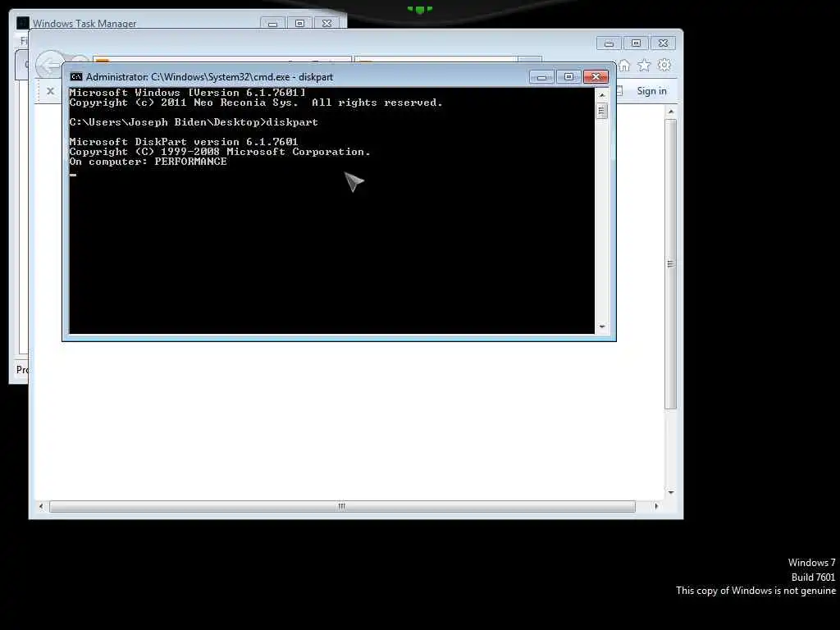Minimize the cmd.exe diskpart window
The height and width of the screenshot is (630, 840).
pos(541,77)
